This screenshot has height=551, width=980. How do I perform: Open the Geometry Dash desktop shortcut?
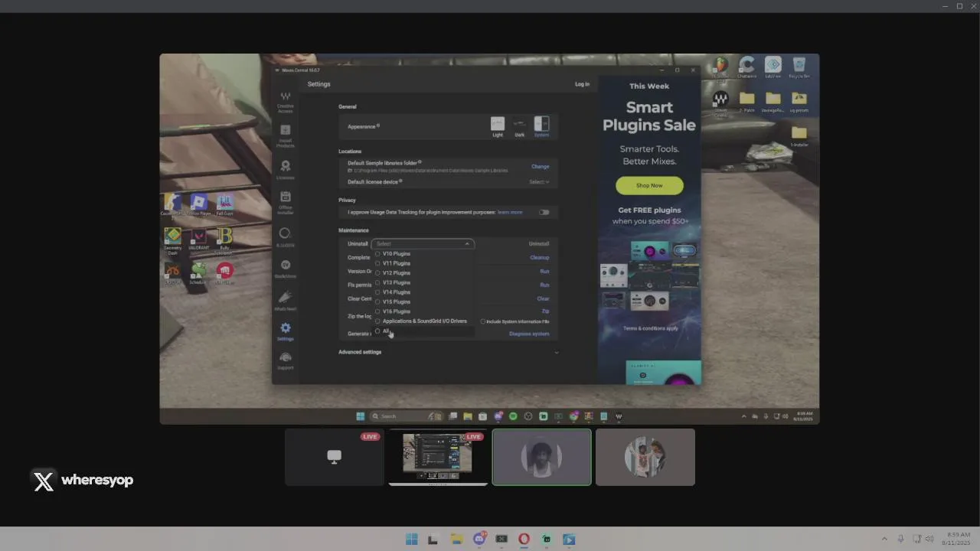173,240
